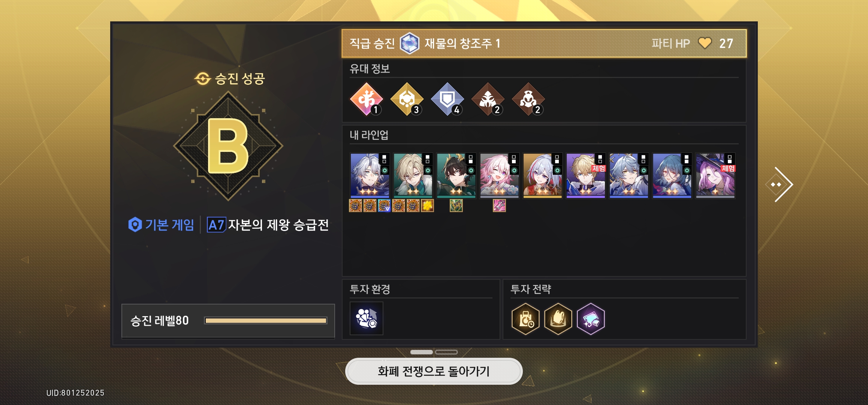Click the blue diamond rank promotion gem icon
Image resolution: width=868 pixels, height=405 pixels.
(x=410, y=43)
